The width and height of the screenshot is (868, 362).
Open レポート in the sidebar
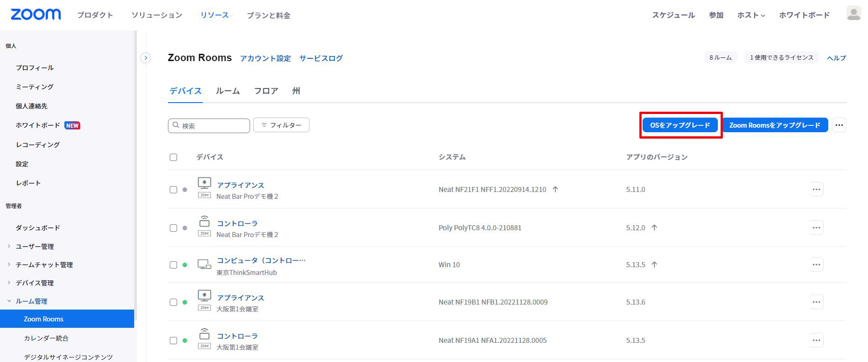(x=28, y=183)
